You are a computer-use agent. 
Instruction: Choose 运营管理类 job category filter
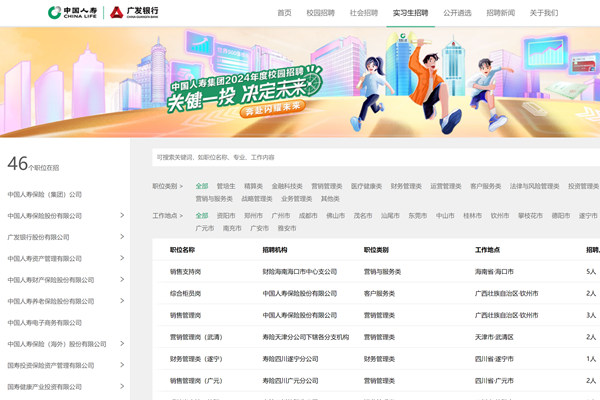pos(446,186)
